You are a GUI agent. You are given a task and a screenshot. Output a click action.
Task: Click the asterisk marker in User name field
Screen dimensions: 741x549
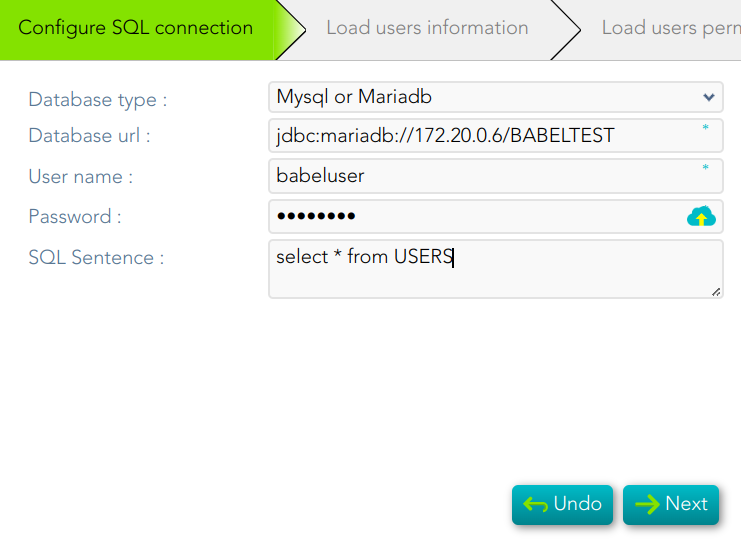(x=706, y=167)
